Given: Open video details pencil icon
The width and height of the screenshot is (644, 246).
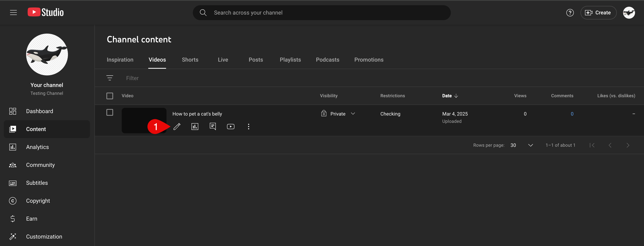Looking at the screenshot, I should (x=177, y=127).
